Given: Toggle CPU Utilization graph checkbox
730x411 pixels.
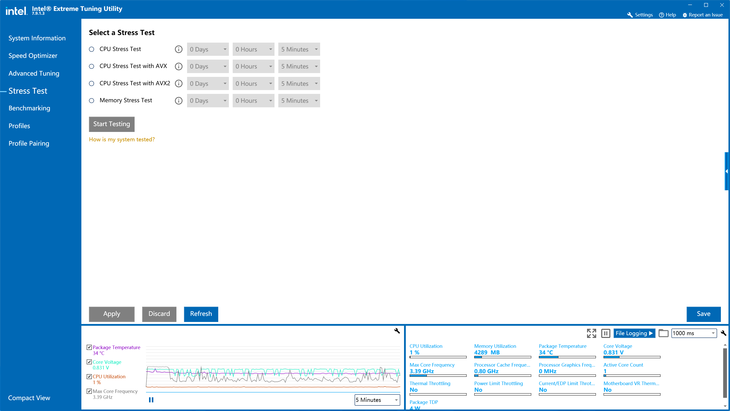Looking at the screenshot, I should click(x=89, y=377).
